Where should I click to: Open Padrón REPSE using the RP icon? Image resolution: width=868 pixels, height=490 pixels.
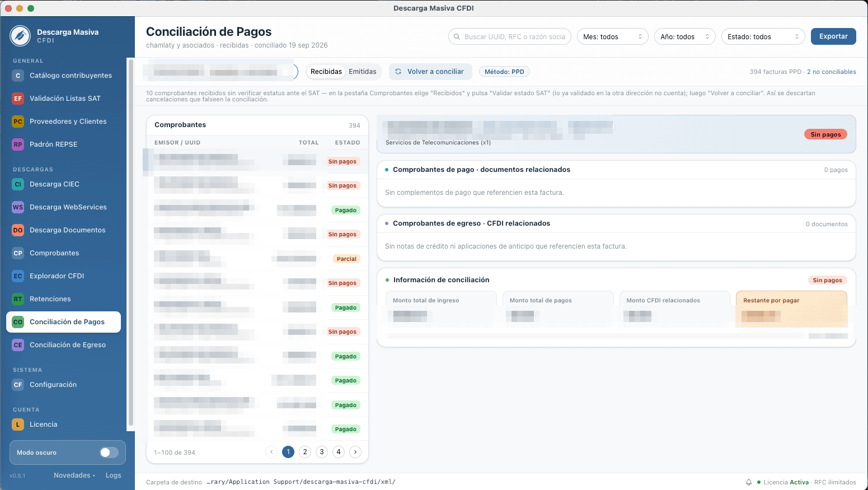tap(18, 144)
